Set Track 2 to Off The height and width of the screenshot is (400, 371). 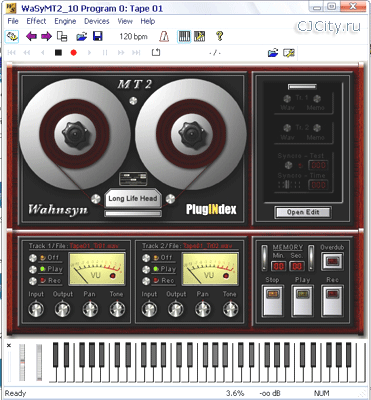pyautogui.click(x=146, y=258)
